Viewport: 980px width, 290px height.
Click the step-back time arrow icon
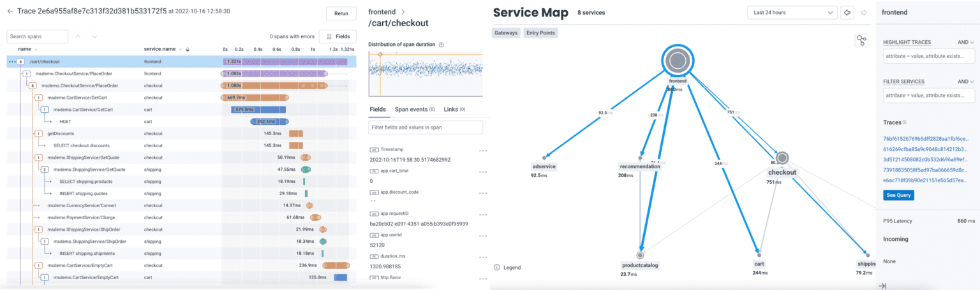pyautogui.click(x=847, y=13)
